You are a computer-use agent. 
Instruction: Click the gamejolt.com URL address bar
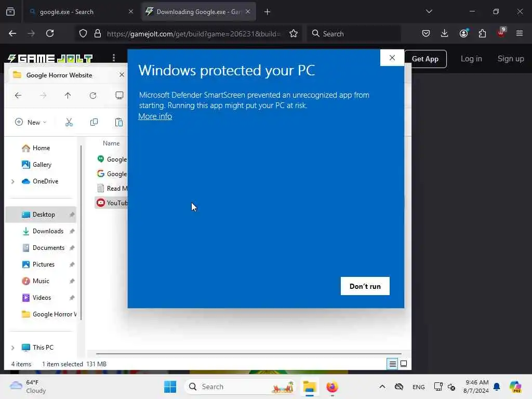click(x=193, y=34)
